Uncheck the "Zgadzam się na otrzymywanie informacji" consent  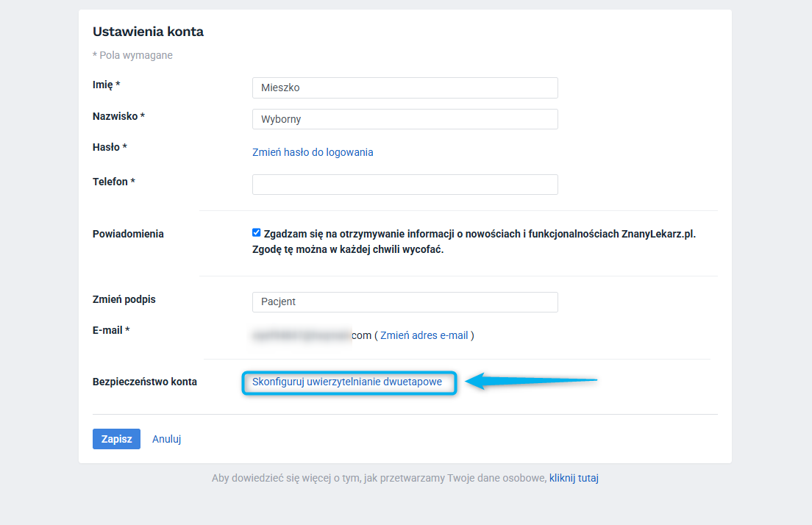[x=256, y=232]
